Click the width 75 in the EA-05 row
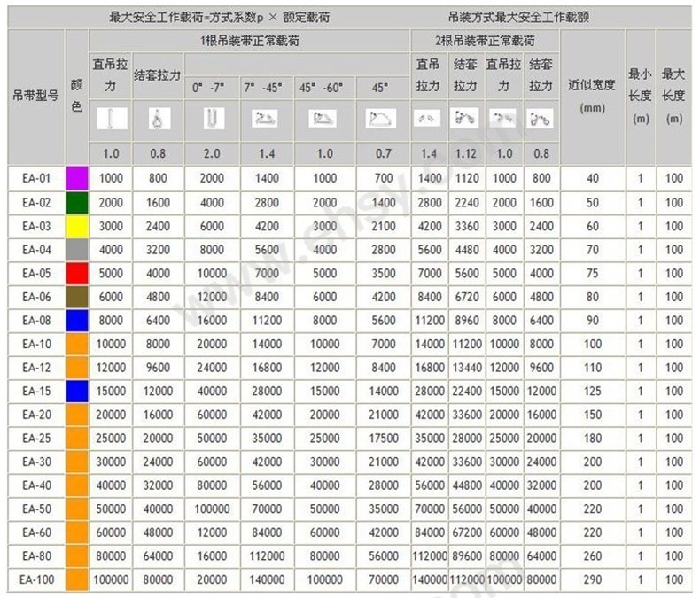Image resolution: width=700 pixels, height=598 pixels. 593,273
